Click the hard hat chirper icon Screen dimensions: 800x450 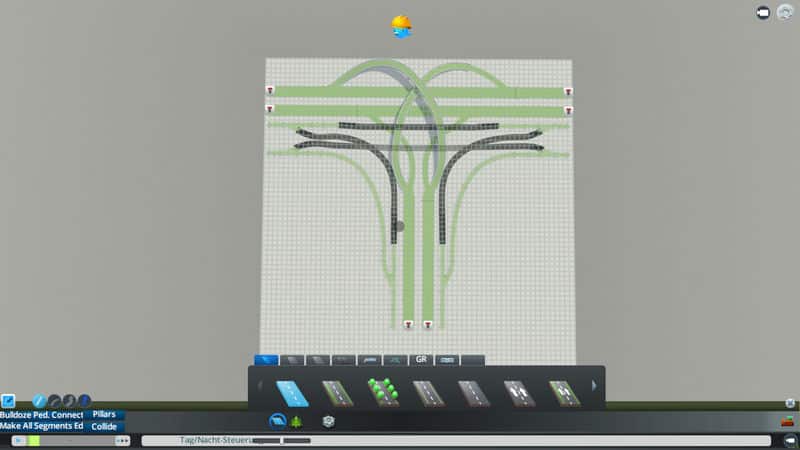pyautogui.click(x=401, y=26)
